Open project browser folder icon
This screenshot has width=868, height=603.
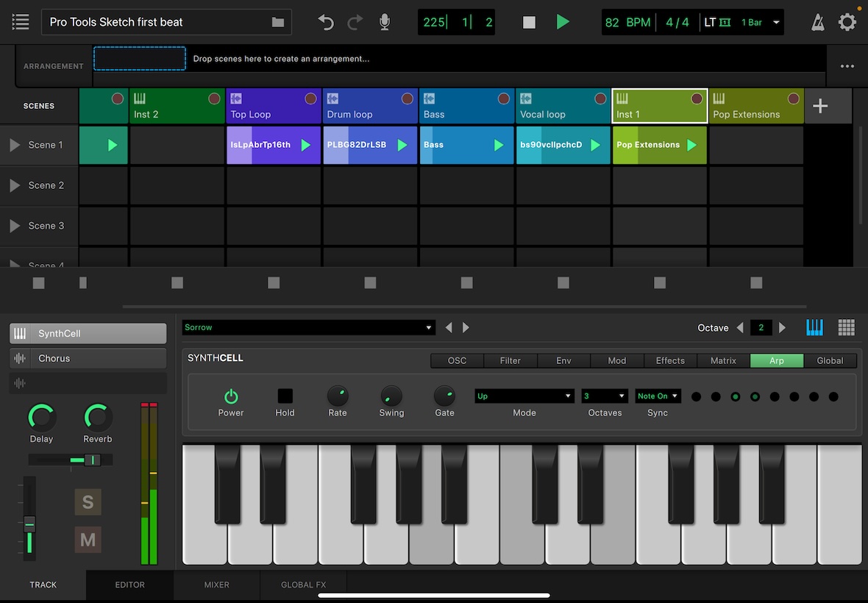[278, 22]
